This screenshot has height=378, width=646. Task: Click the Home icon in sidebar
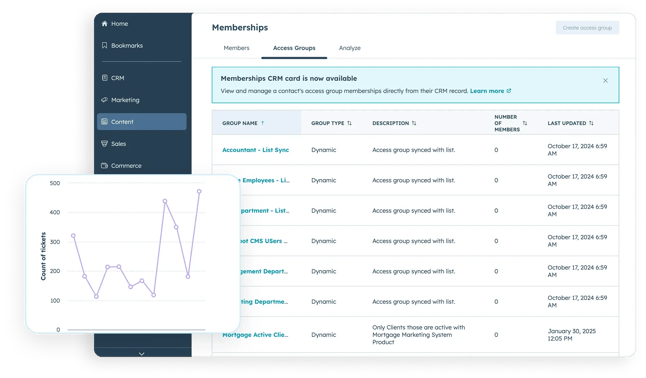point(105,23)
